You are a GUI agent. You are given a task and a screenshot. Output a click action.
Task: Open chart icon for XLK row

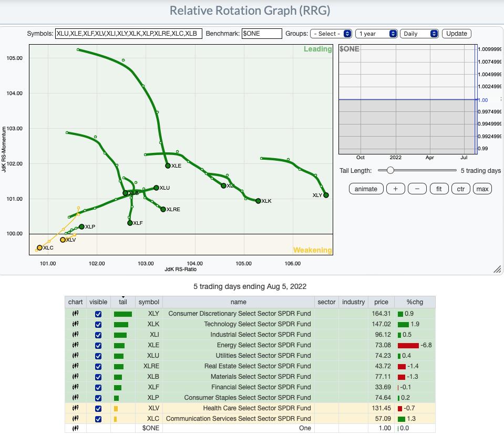pos(75,324)
